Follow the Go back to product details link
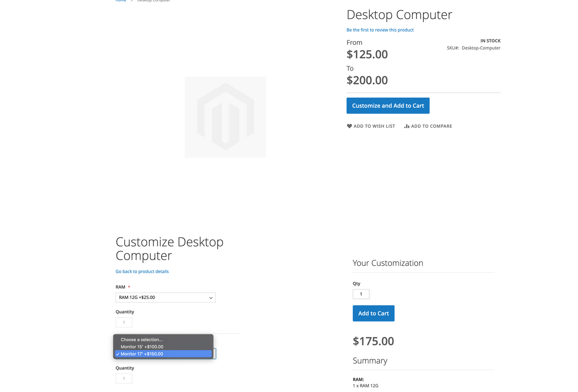Viewport: 578px width, 392px height. point(142,271)
